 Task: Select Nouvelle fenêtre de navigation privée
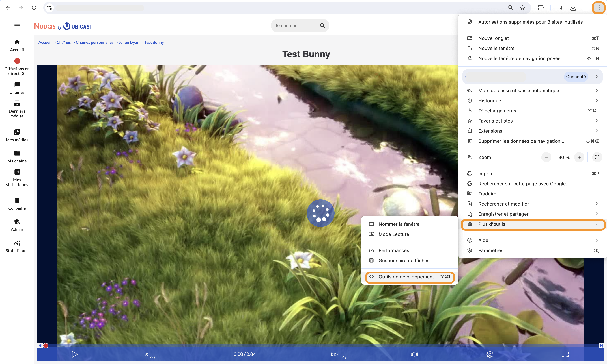532,58
